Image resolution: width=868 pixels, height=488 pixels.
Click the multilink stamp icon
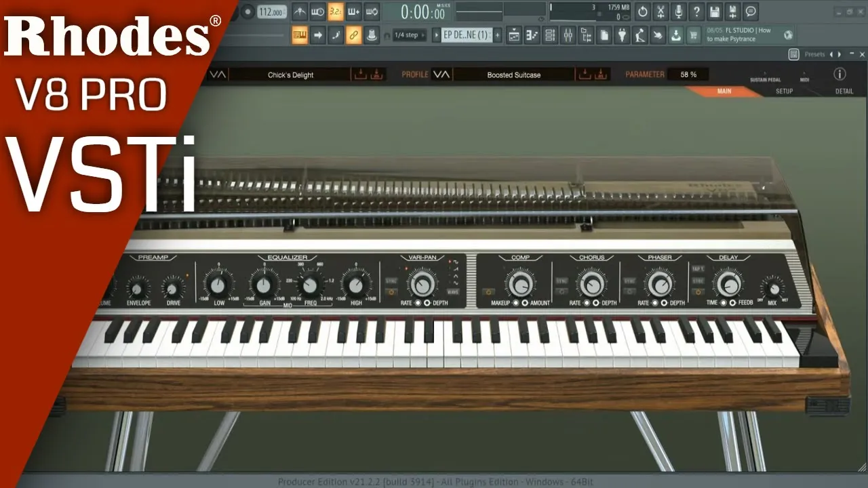372,35
